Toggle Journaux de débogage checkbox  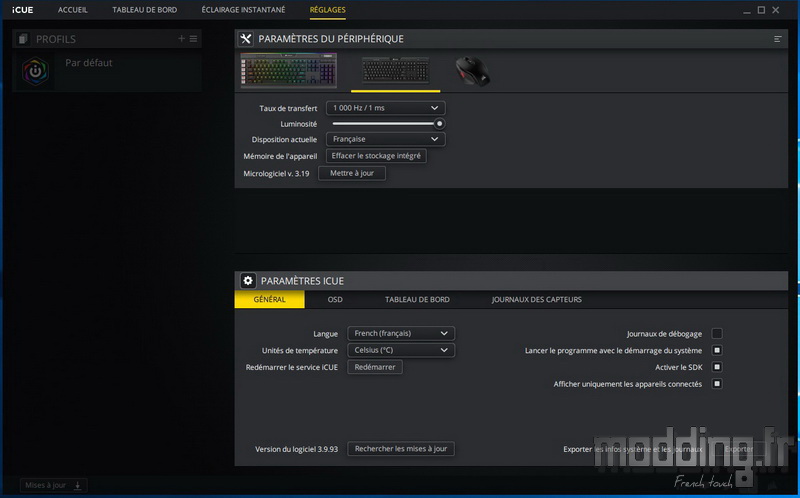717,334
